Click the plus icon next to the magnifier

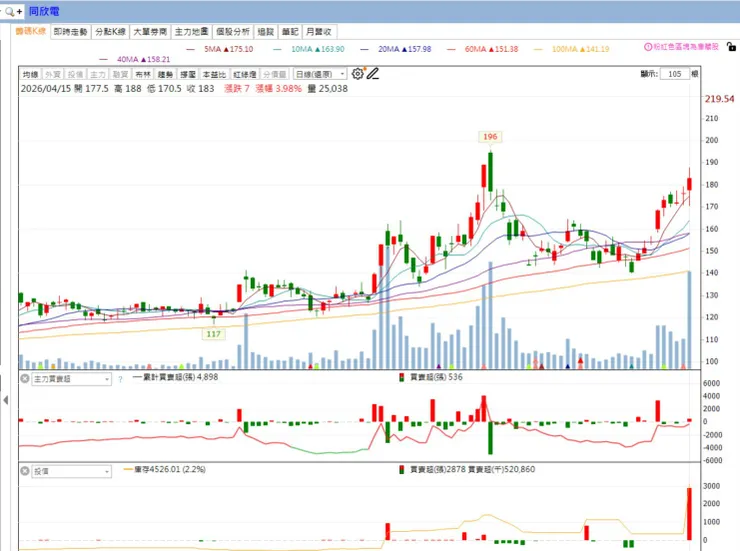point(19,12)
